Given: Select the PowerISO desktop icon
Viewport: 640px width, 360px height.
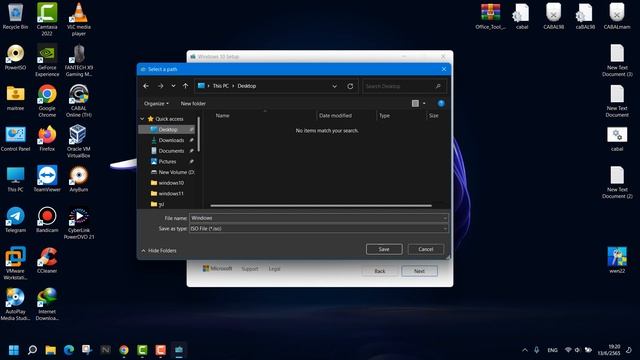Looking at the screenshot, I should 16,58.
